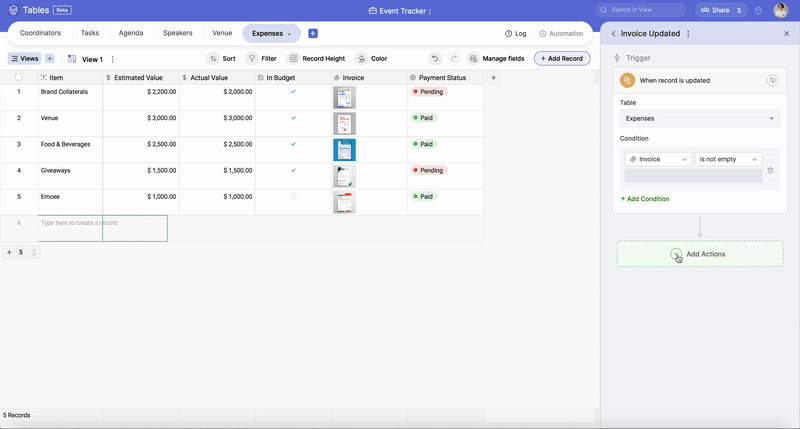Open Event Tracker options menu
Image resolution: width=800 pixels, height=429 pixels.
click(430, 11)
